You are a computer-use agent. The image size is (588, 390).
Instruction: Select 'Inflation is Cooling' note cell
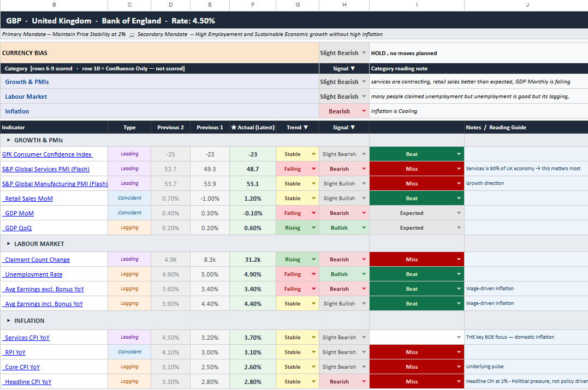478,111
